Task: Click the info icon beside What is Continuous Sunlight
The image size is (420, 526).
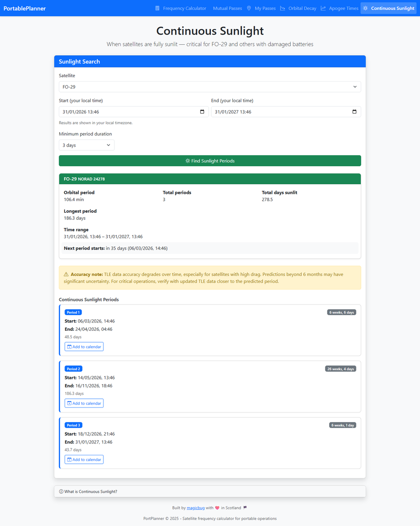Action: click(61, 491)
